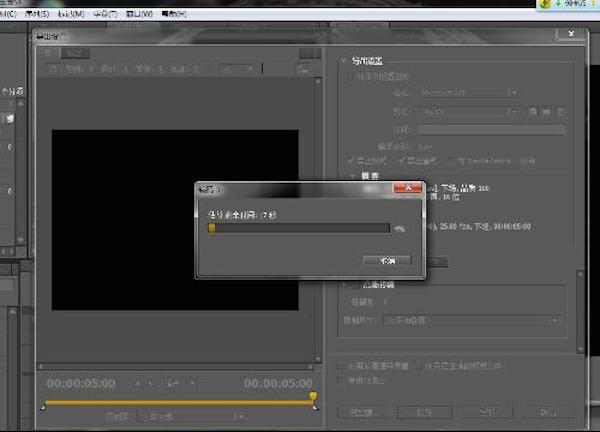Open the Help menu in the menu bar
This screenshot has width=600, height=432.
tap(174, 15)
